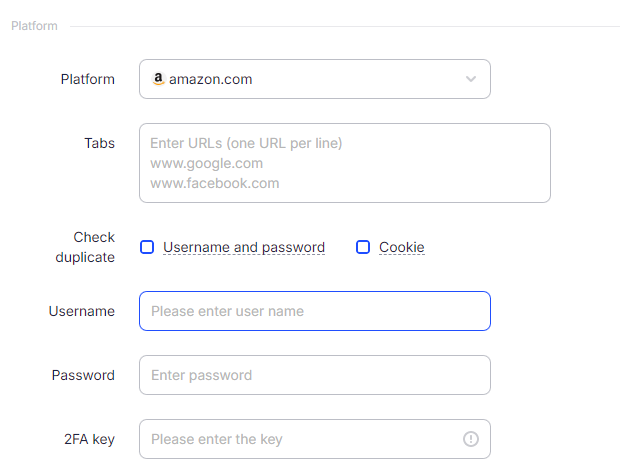Click the '2FA key' field label
The width and height of the screenshot is (620, 473).
tap(89, 439)
